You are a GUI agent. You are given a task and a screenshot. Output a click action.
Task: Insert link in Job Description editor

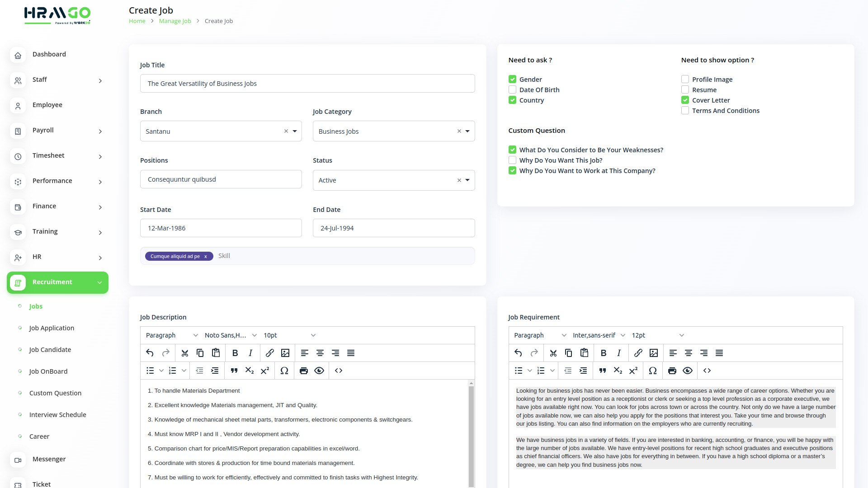[x=270, y=353]
